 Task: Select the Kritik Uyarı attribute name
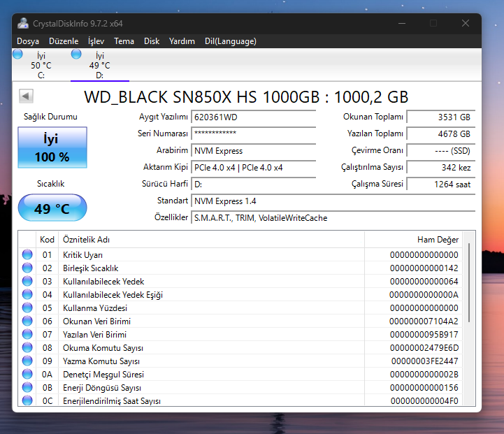82,255
